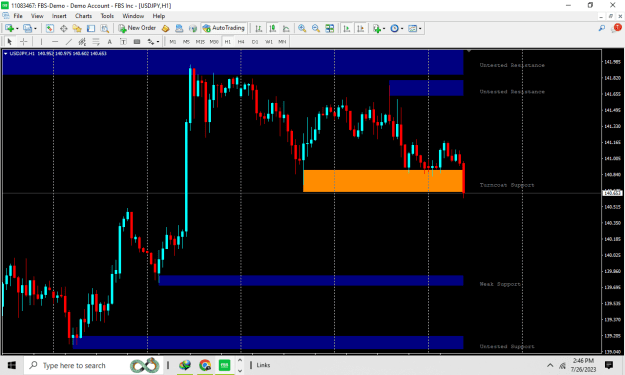Toggle the Terminal panel icon
Viewport: 625px width, 375px height.
click(x=91, y=28)
